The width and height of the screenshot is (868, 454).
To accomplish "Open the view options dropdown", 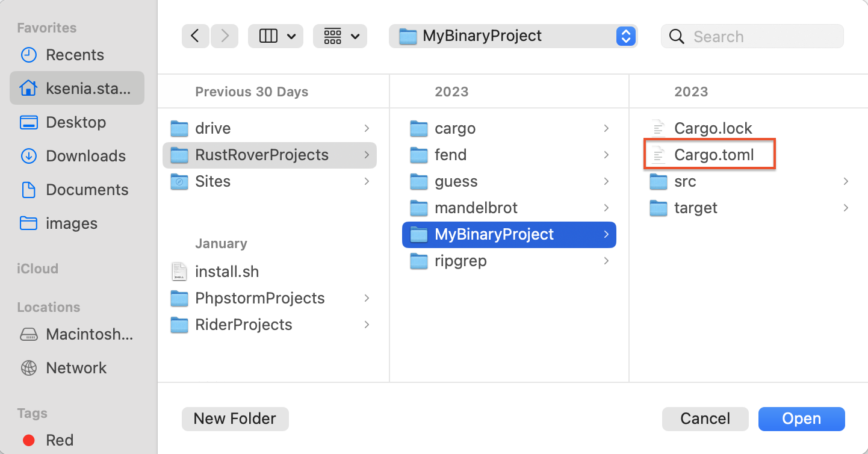I will 275,36.
